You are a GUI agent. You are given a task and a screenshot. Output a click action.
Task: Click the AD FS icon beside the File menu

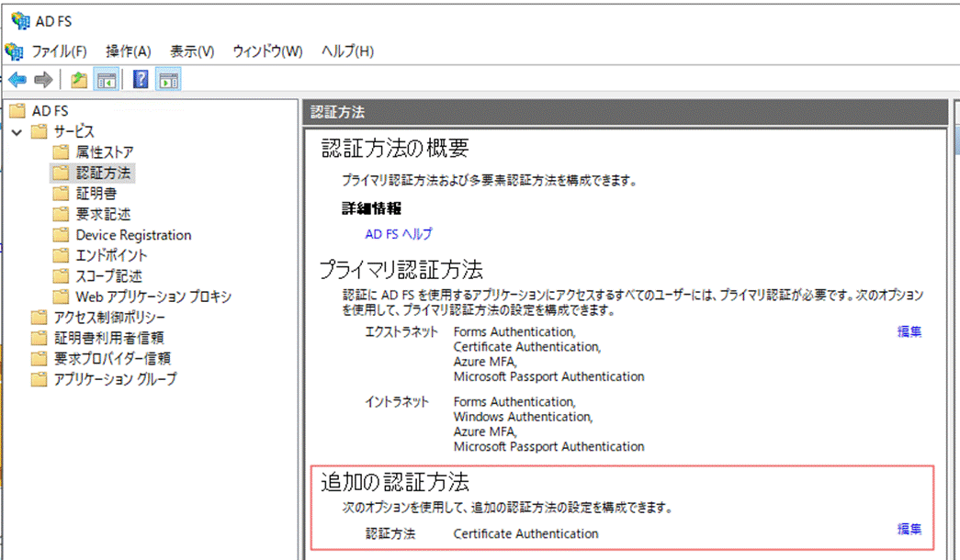pyautogui.click(x=14, y=50)
